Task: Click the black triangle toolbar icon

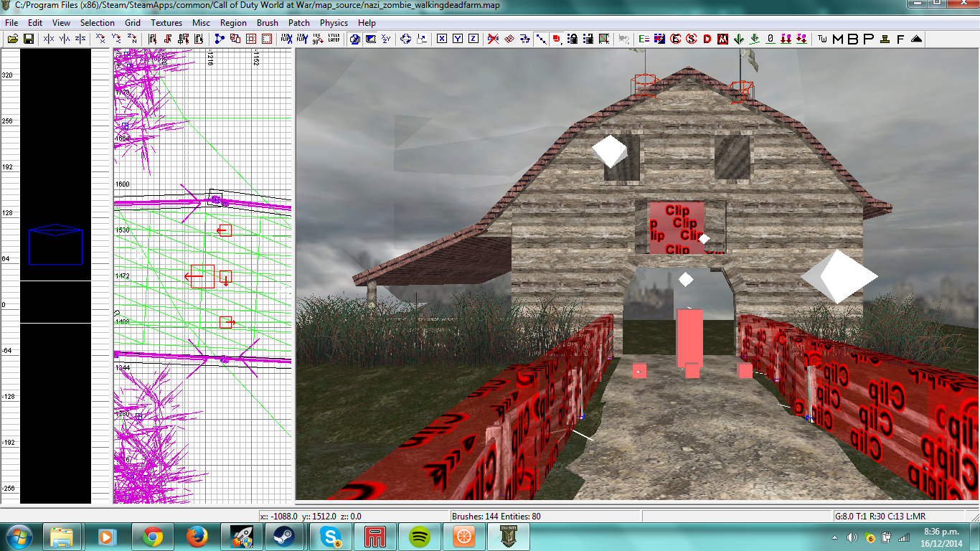Action: pyautogui.click(x=916, y=38)
